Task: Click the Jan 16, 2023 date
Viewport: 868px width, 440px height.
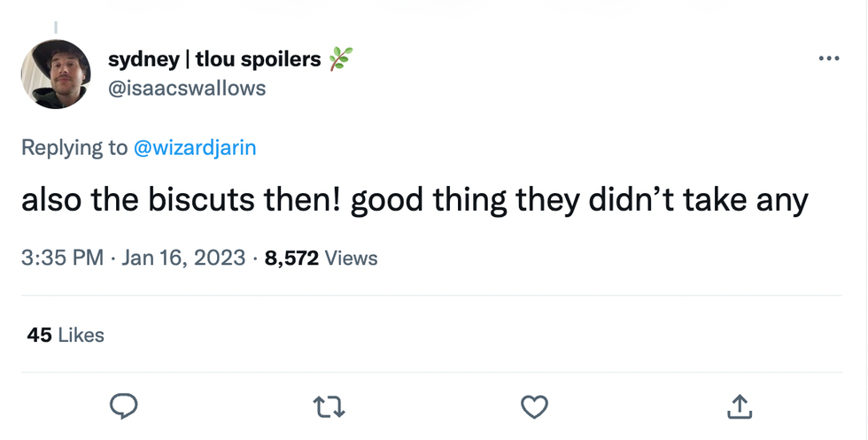Action: point(183,259)
